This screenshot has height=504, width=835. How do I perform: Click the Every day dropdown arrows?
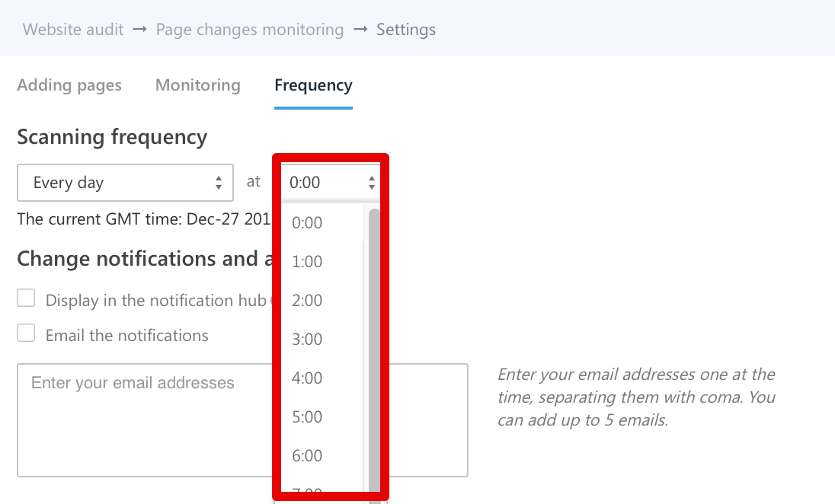tap(219, 183)
